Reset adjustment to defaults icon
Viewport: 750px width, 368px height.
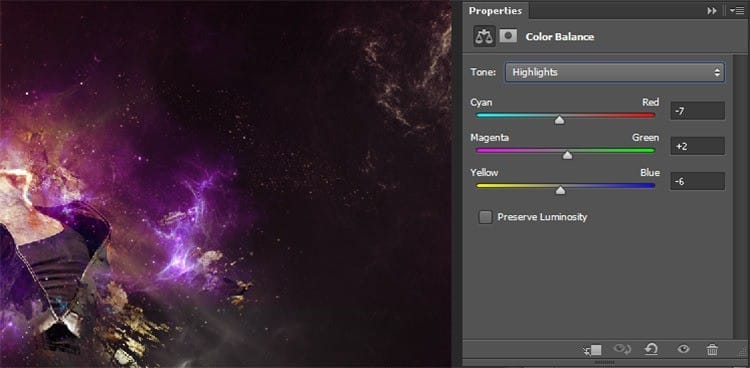[651, 349]
